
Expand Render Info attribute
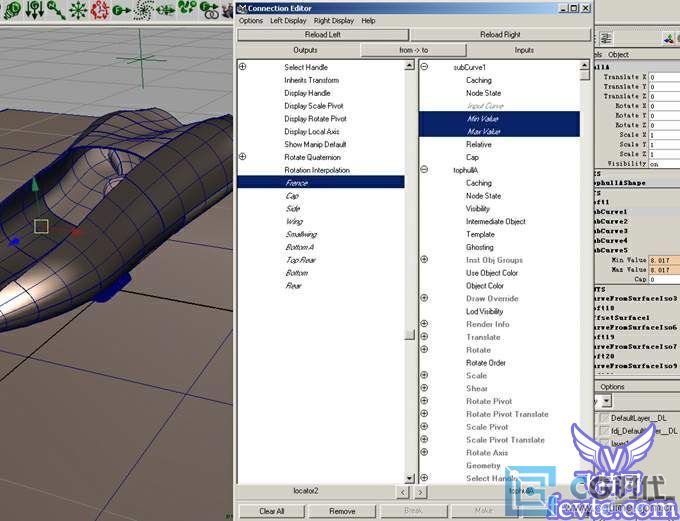pyautogui.click(x=425, y=324)
